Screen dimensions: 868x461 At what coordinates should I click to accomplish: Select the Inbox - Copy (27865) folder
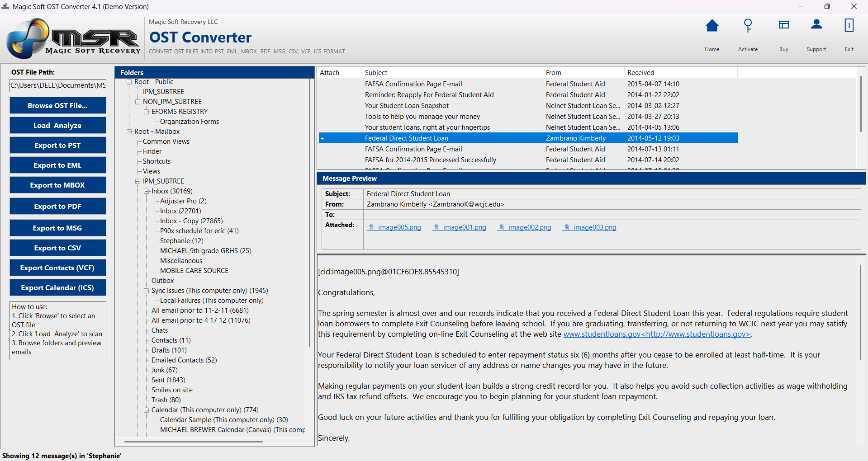[191, 221]
